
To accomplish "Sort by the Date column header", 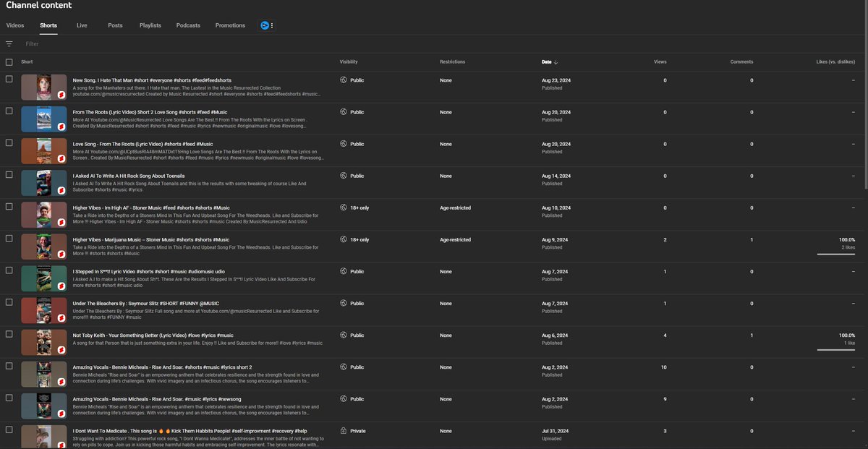I will click(x=547, y=62).
